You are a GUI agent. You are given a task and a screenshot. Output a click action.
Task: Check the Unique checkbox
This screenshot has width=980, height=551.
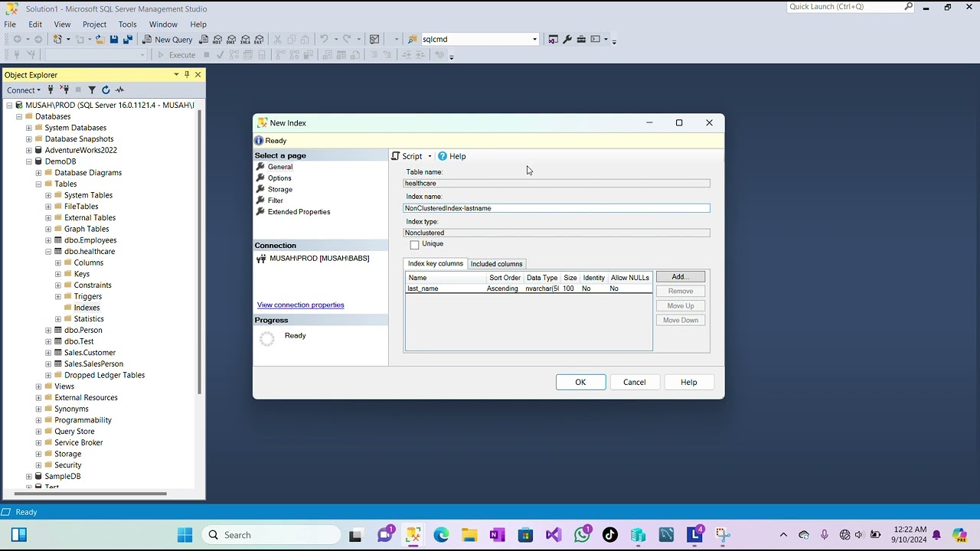tap(415, 245)
